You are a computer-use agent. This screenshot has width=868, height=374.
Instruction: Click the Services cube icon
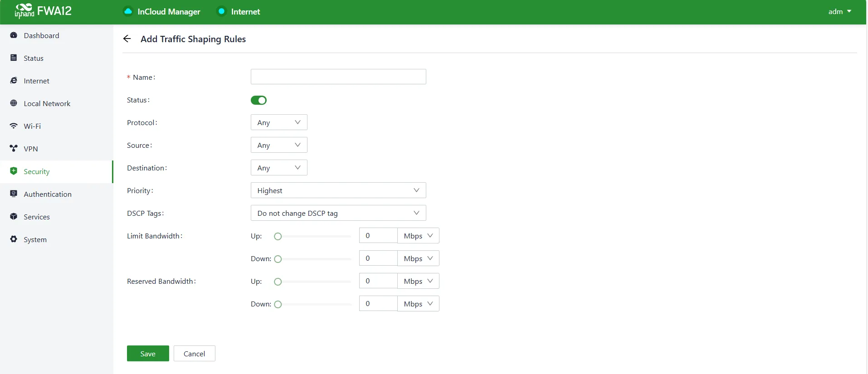[x=14, y=217]
